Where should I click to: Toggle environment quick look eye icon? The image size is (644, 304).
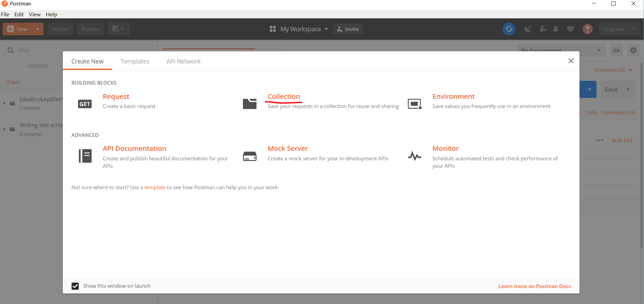click(x=616, y=51)
